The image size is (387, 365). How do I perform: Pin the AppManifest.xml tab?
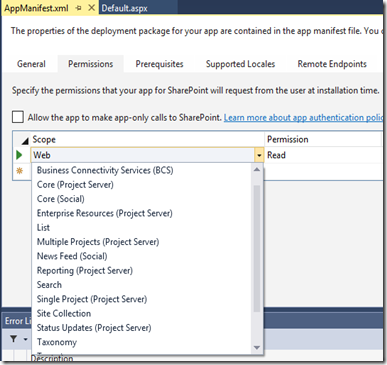coord(79,8)
